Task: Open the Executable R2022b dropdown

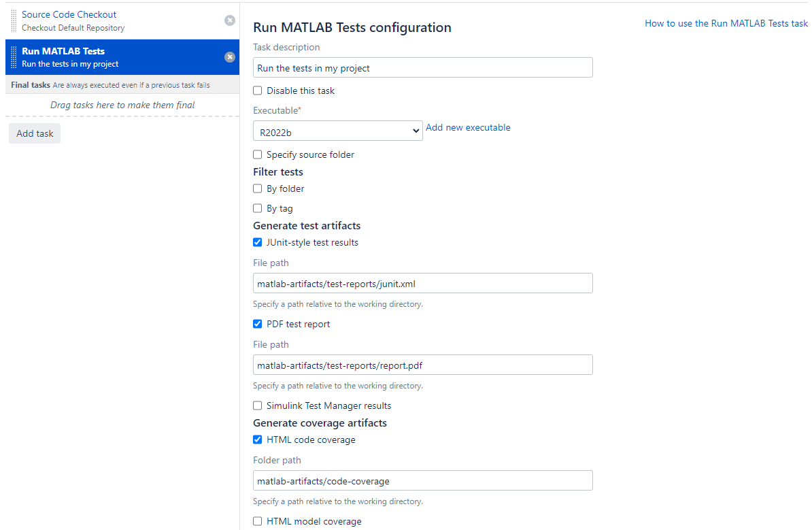Action: tap(337, 131)
